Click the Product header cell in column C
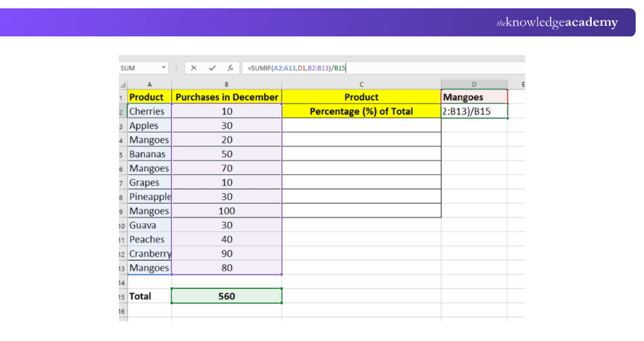Screen dimensions: 644x341 coord(361,97)
